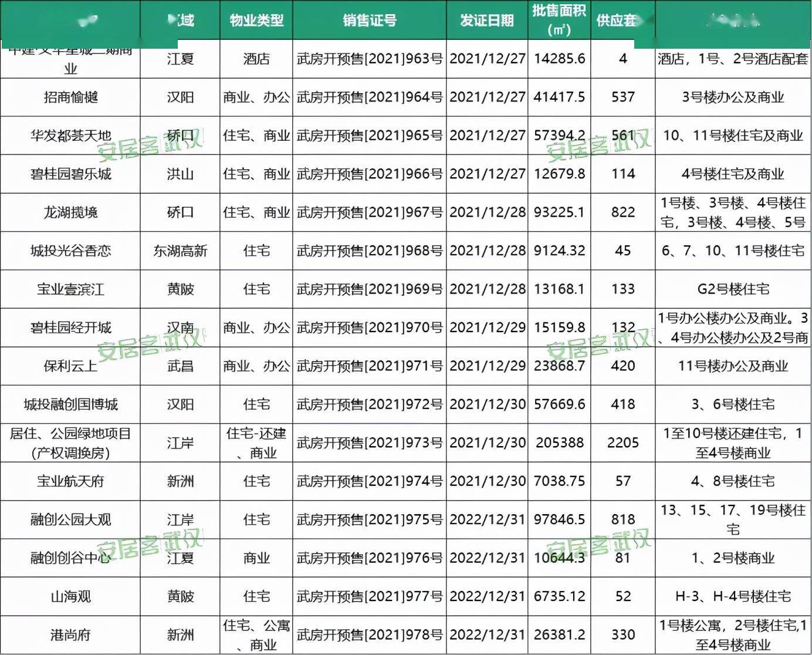Select the 城投光谷香恋 project name cell
The width and height of the screenshot is (812, 655).
tap(70, 251)
